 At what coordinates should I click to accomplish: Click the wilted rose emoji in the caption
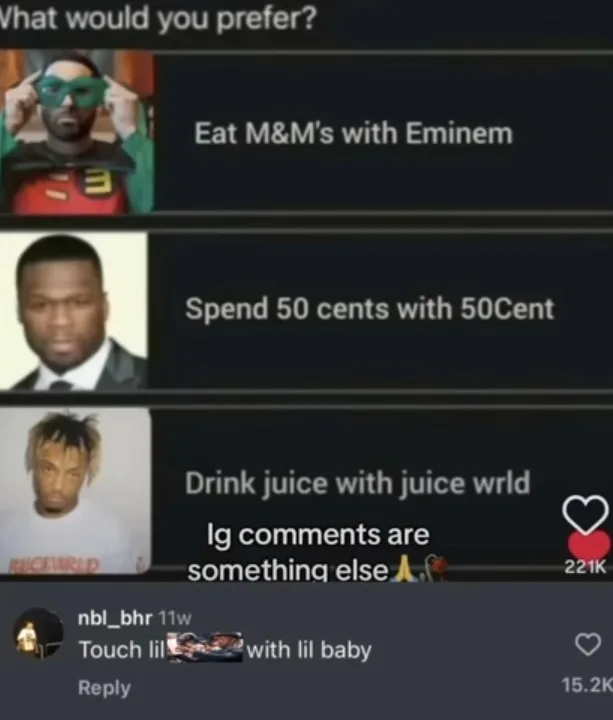point(433,568)
